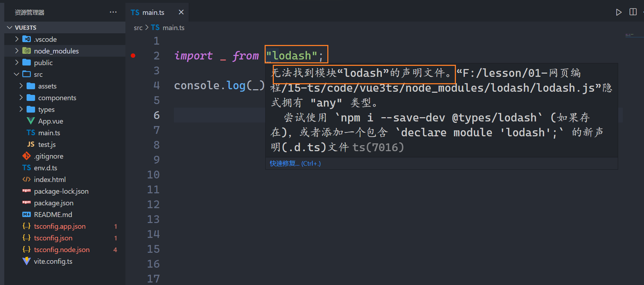Select the .gitignore file
This screenshot has width=644, height=285.
pyautogui.click(x=49, y=156)
